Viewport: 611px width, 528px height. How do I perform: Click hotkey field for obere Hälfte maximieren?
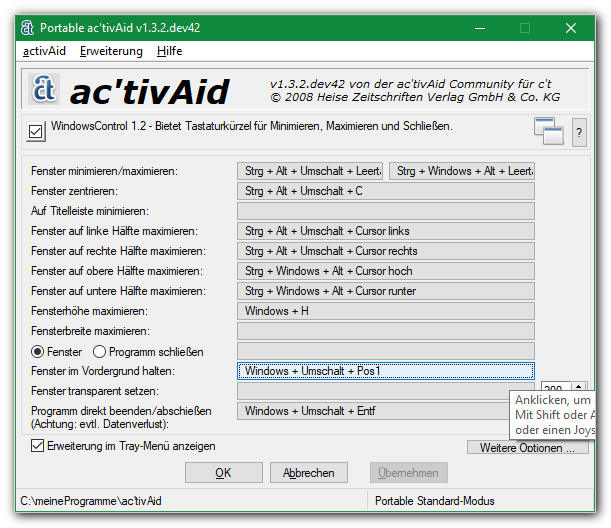(386, 271)
